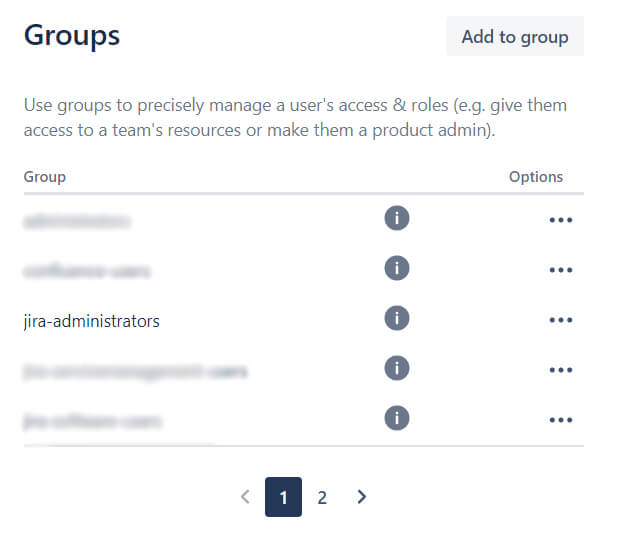Click the Options column header

coord(536,177)
